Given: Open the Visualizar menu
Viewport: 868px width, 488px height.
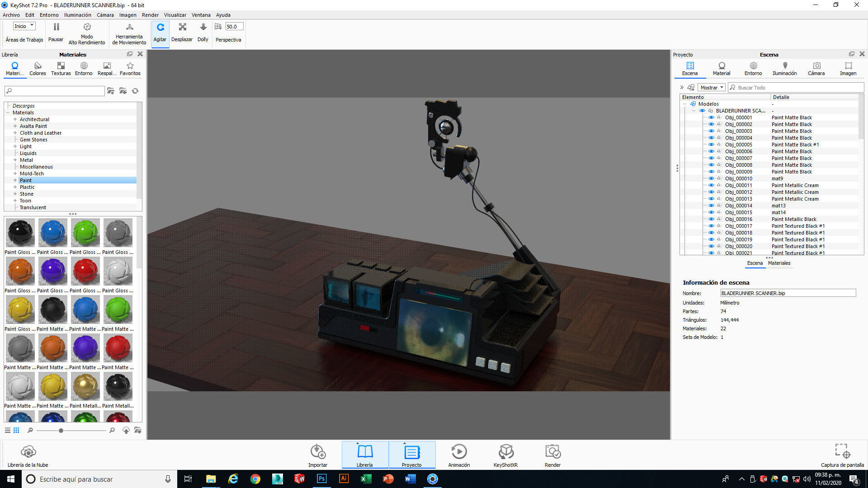Looking at the screenshot, I should click(175, 15).
